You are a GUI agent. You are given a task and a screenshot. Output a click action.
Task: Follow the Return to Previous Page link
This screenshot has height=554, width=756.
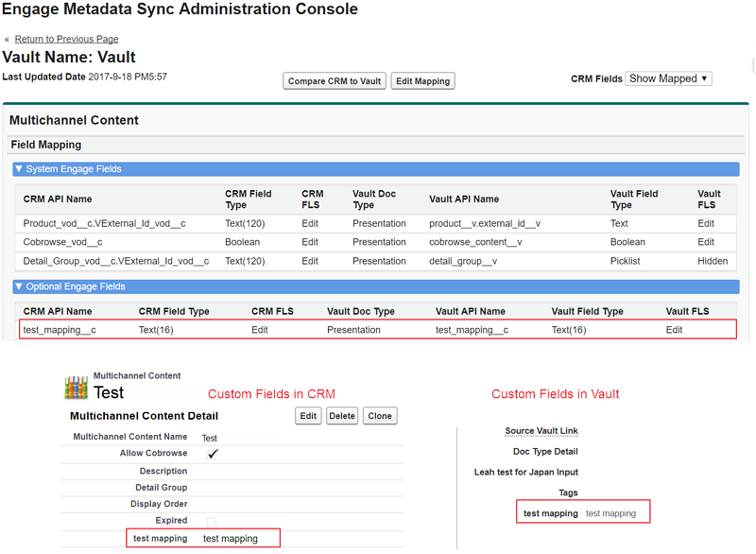(66, 39)
